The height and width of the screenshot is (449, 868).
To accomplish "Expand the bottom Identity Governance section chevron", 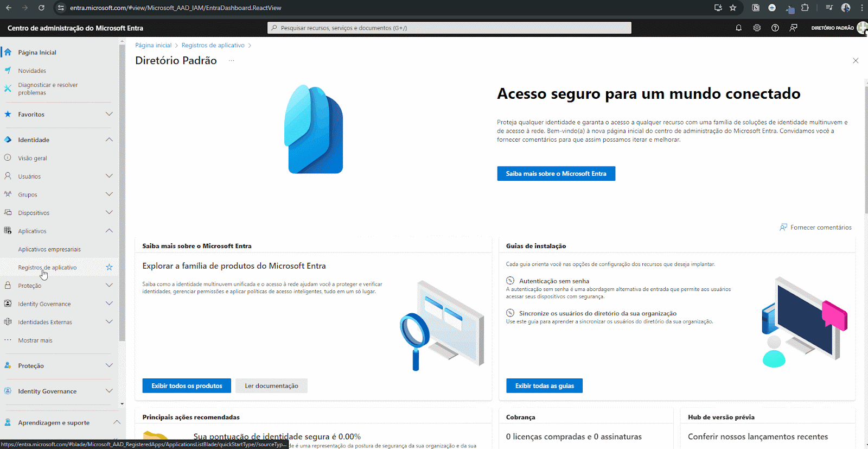I will coord(109,391).
